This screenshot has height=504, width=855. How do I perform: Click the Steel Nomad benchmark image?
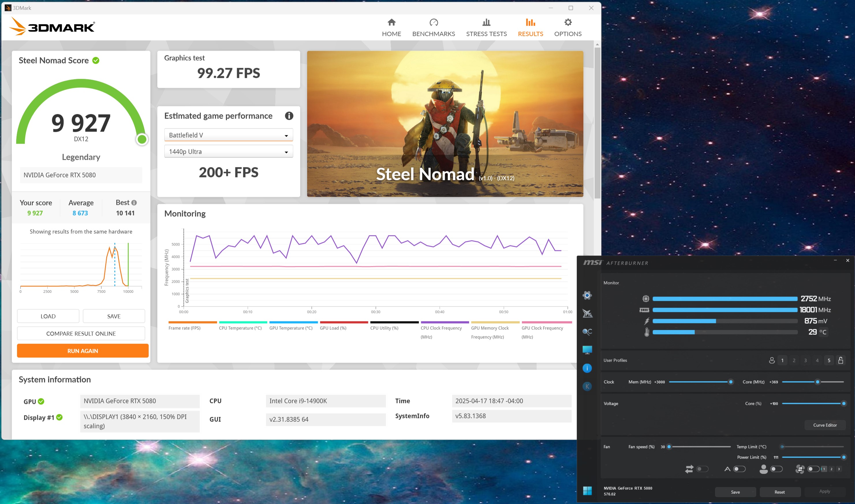445,124
